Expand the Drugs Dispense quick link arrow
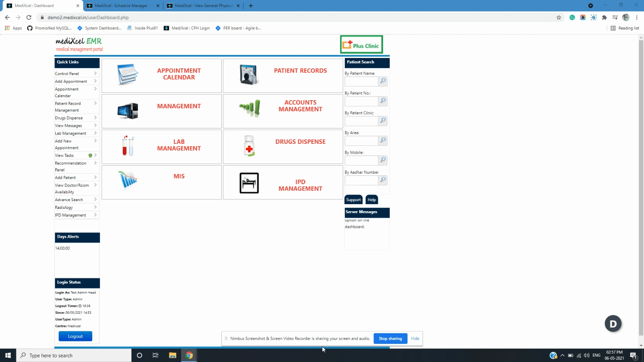644x362 pixels. 95,118
